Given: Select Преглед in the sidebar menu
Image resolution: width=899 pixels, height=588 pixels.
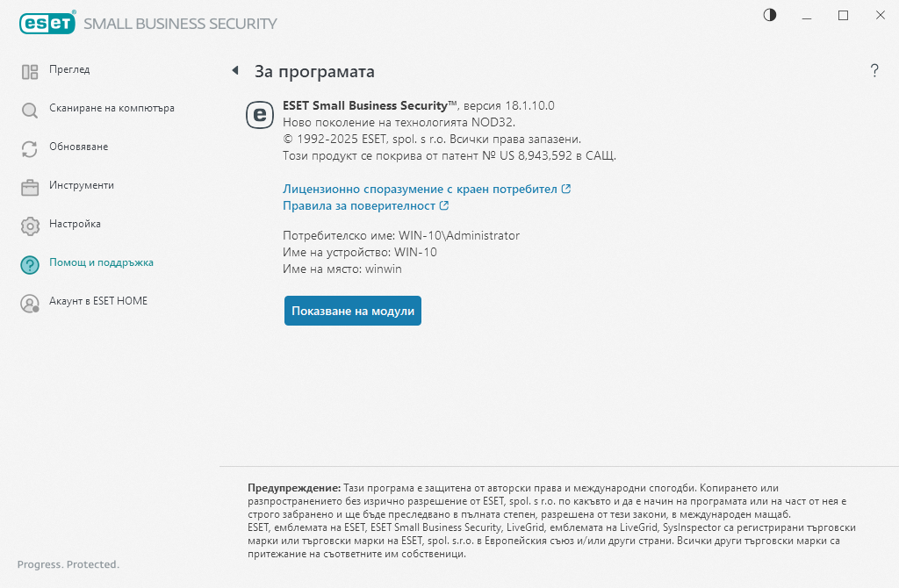Looking at the screenshot, I should click(x=68, y=70).
